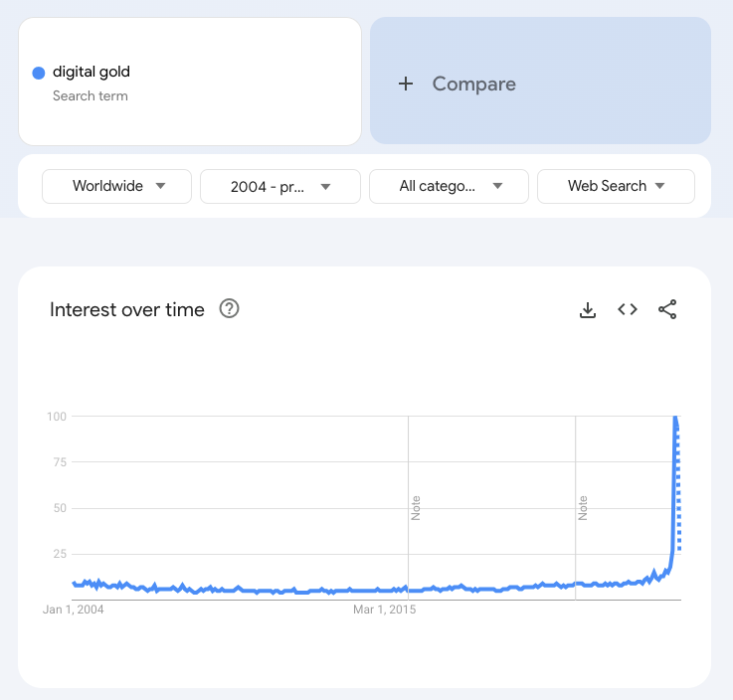Open the Worldwide region dropdown

click(x=117, y=186)
